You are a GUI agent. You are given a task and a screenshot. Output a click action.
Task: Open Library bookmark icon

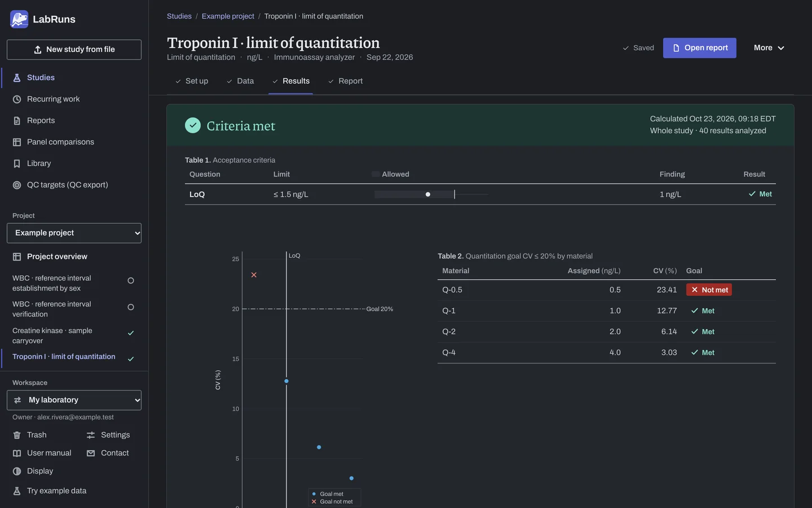coord(17,164)
